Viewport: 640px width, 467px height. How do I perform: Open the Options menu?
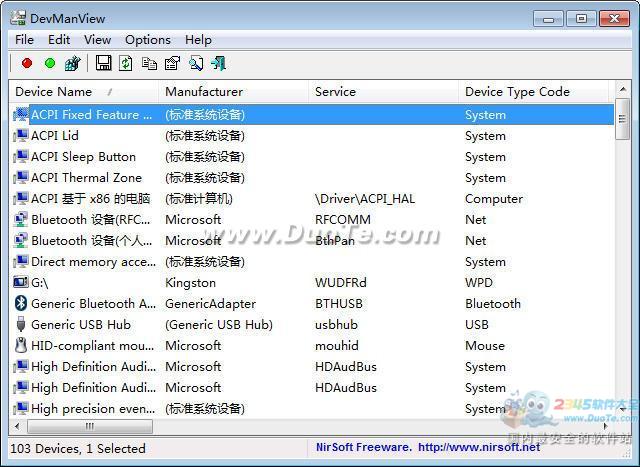coord(148,40)
